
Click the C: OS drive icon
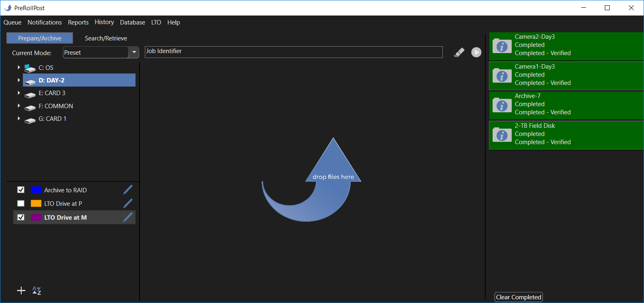tap(30, 68)
